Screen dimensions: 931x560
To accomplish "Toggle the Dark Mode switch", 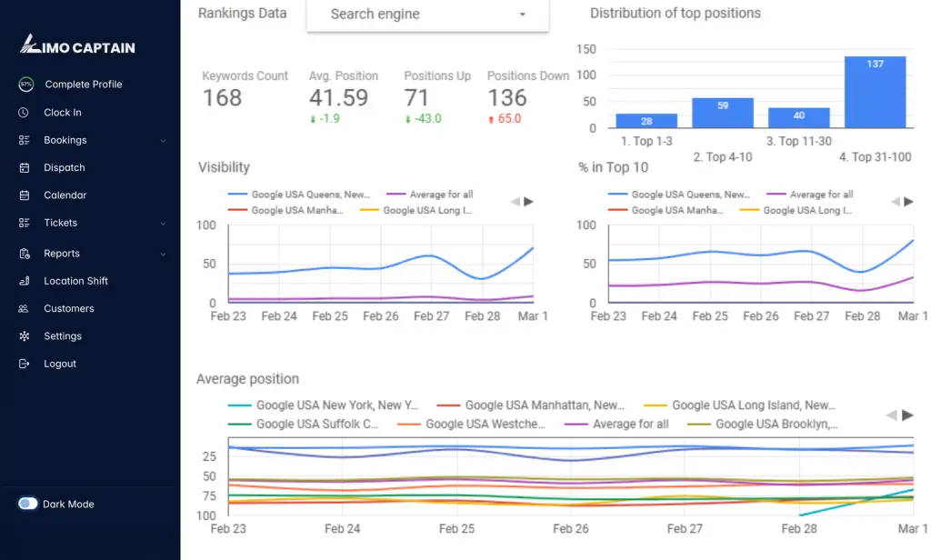I will click(28, 504).
